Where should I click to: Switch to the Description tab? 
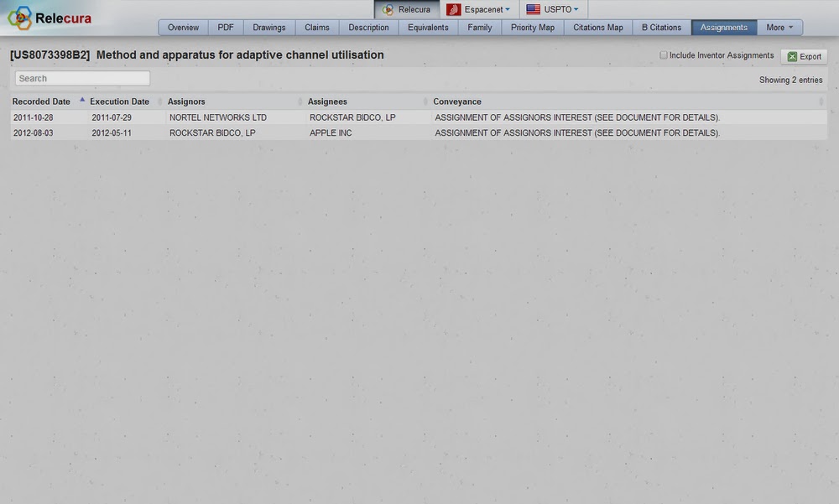pos(368,28)
